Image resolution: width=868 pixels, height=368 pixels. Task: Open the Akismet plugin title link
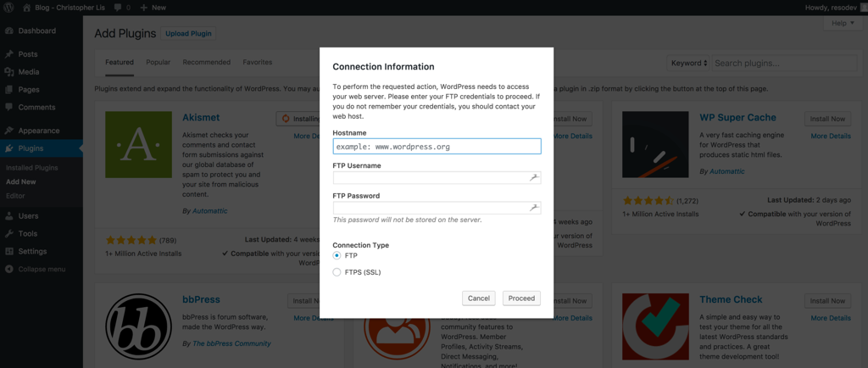(201, 117)
